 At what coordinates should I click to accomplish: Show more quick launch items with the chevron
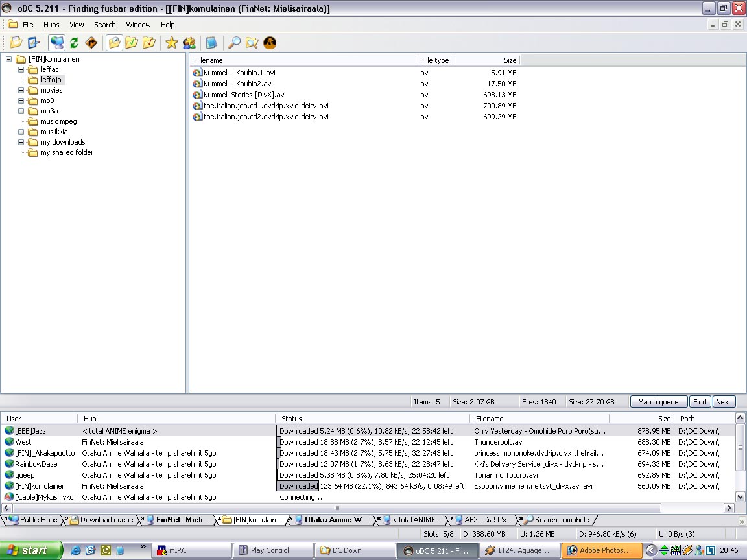143,546
